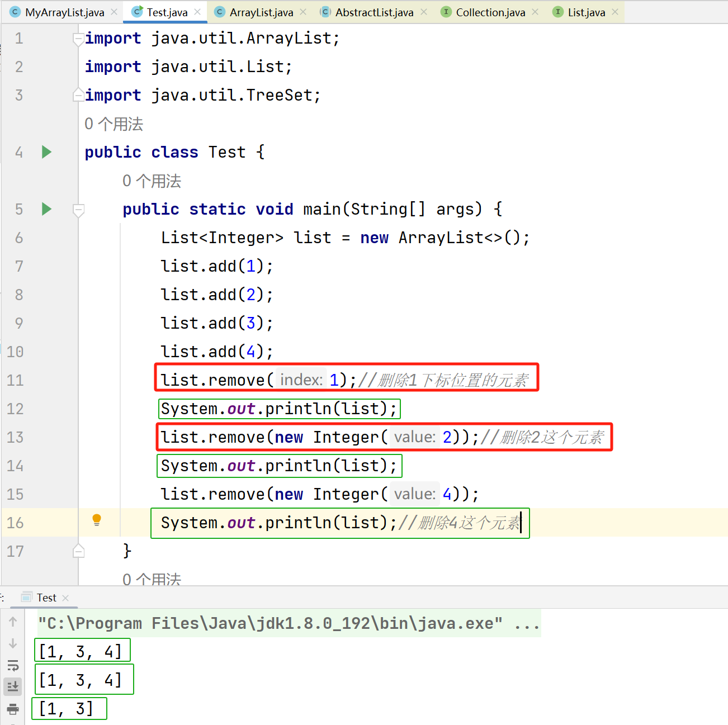Close the Test.java tab
This screenshot has height=725, width=728.
click(x=197, y=12)
